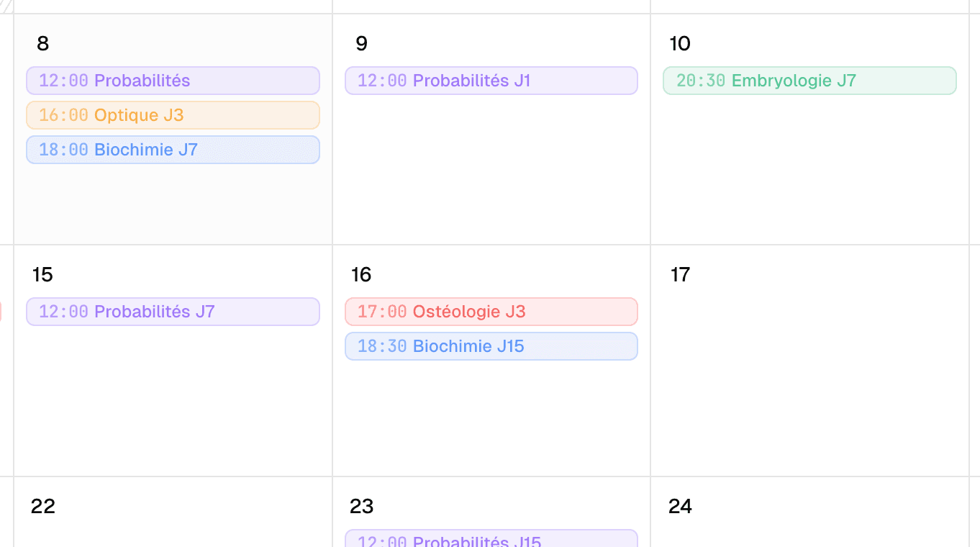Open the 18:30 Biochimie J15 event
The height and width of the screenshot is (547, 980).
pos(491,346)
